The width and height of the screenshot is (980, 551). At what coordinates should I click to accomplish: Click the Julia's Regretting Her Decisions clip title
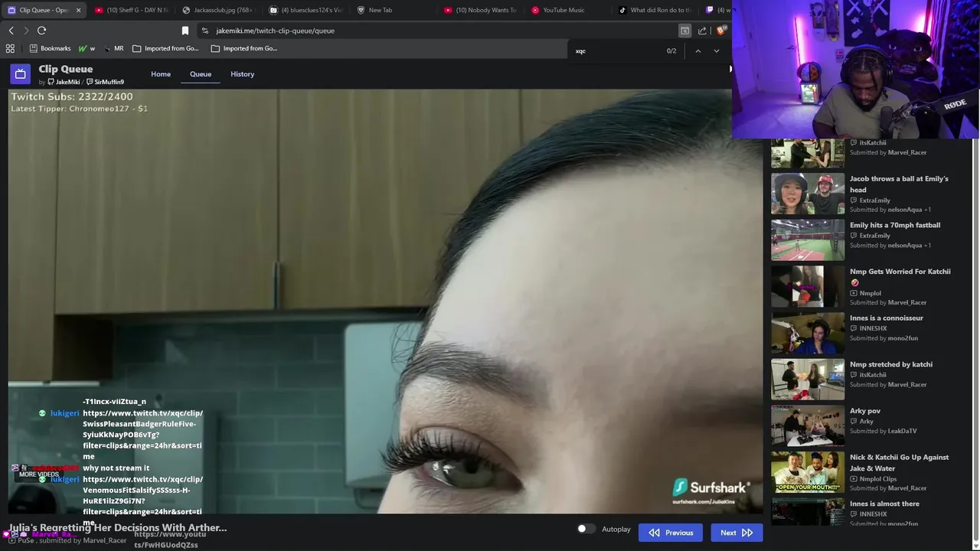coord(118,527)
